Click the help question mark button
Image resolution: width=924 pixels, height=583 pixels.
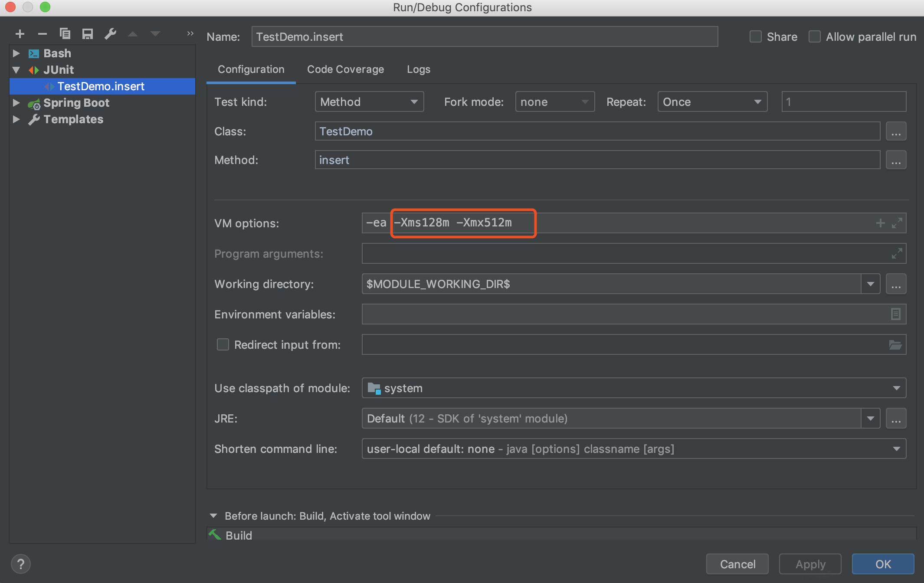[20, 564]
